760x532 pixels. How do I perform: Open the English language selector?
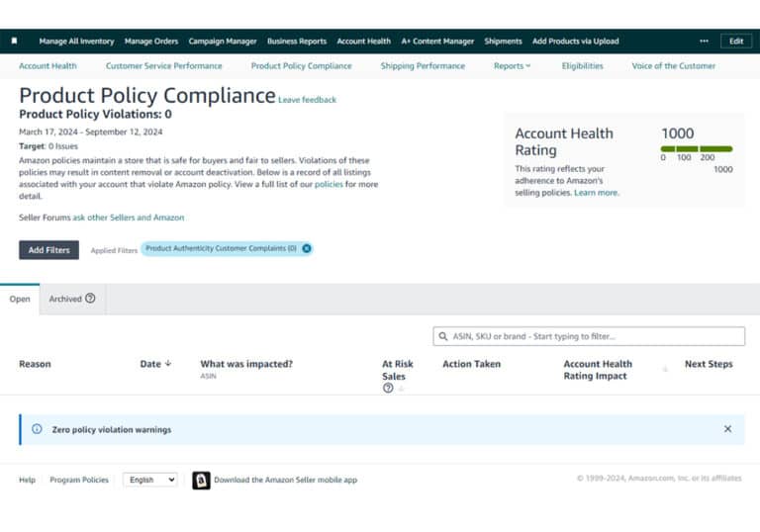[x=150, y=480]
